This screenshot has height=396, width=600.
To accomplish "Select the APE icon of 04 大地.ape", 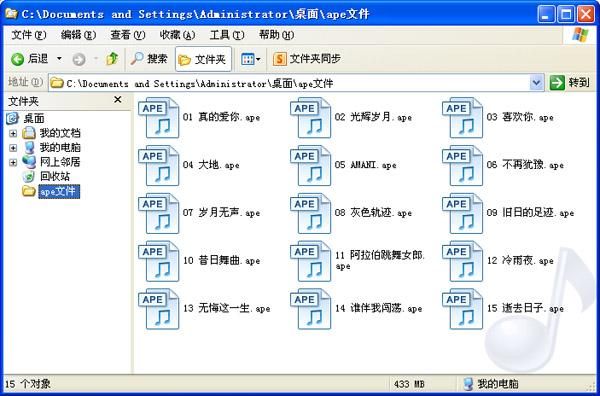I will [158, 165].
